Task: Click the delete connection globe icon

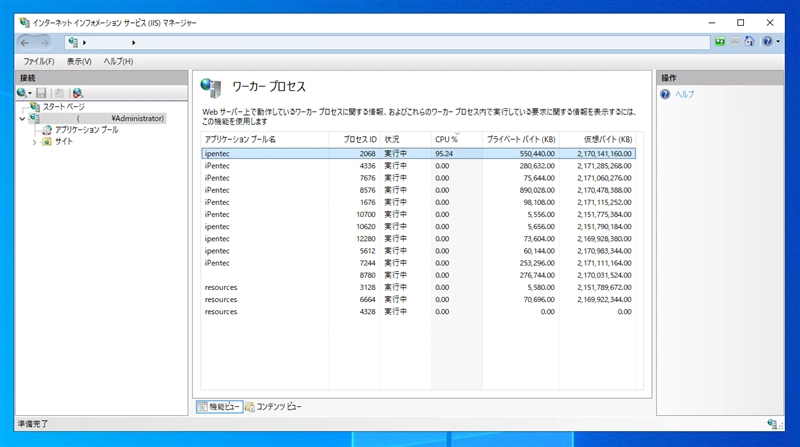Action: (78, 93)
